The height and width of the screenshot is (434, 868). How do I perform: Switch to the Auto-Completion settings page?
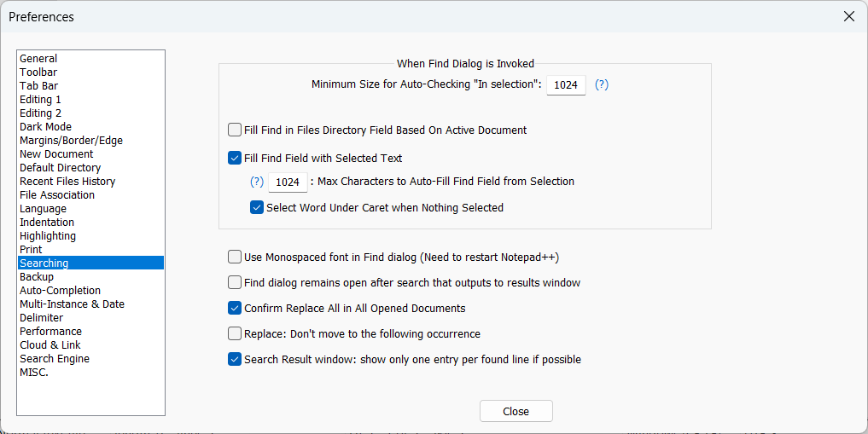click(60, 290)
